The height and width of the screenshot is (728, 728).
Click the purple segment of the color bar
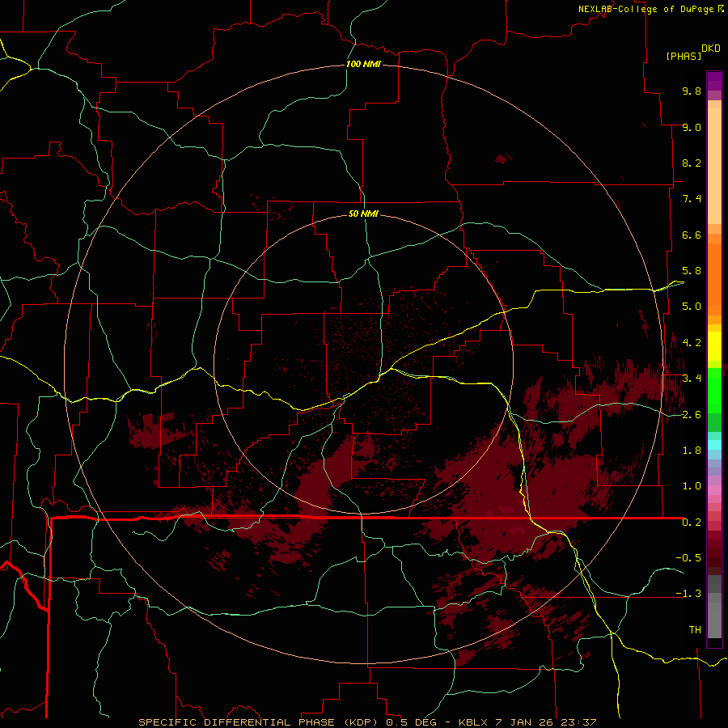(x=714, y=86)
